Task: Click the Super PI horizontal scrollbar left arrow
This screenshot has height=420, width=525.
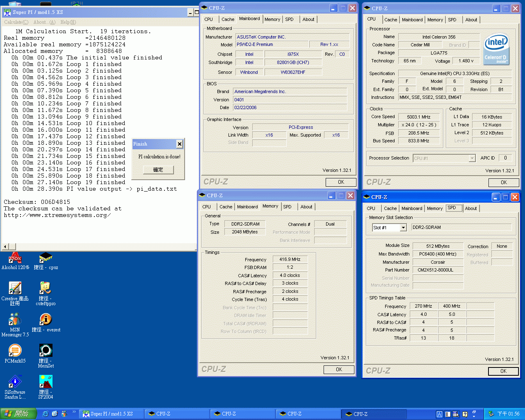Action: (x=5, y=247)
